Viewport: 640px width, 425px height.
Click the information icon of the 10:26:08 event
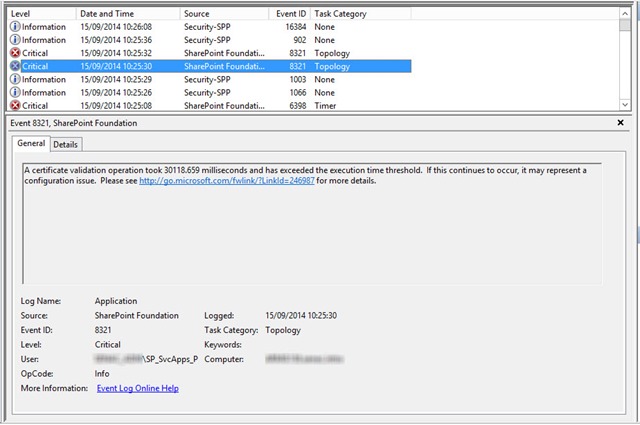[x=15, y=27]
